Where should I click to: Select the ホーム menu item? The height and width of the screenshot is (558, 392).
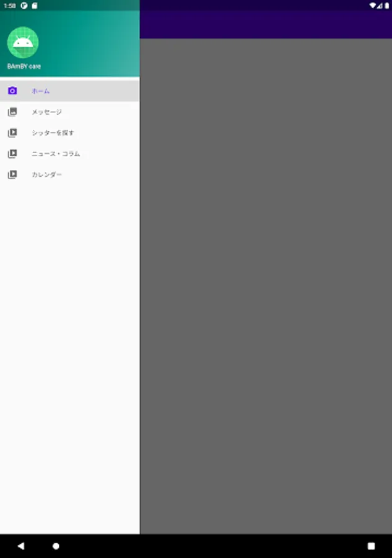click(x=69, y=91)
